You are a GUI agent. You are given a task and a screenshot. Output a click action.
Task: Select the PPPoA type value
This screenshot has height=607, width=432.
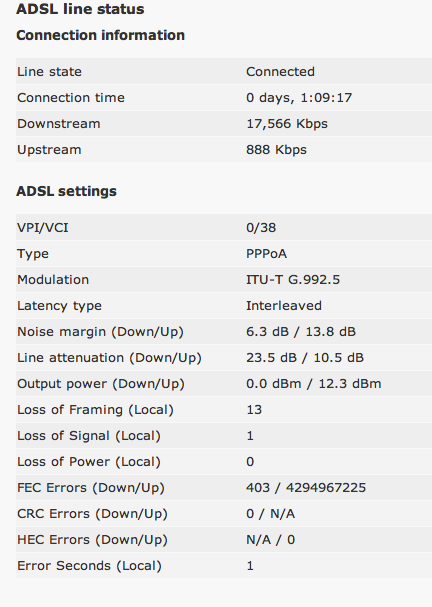pyautogui.click(x=266, y=254)
